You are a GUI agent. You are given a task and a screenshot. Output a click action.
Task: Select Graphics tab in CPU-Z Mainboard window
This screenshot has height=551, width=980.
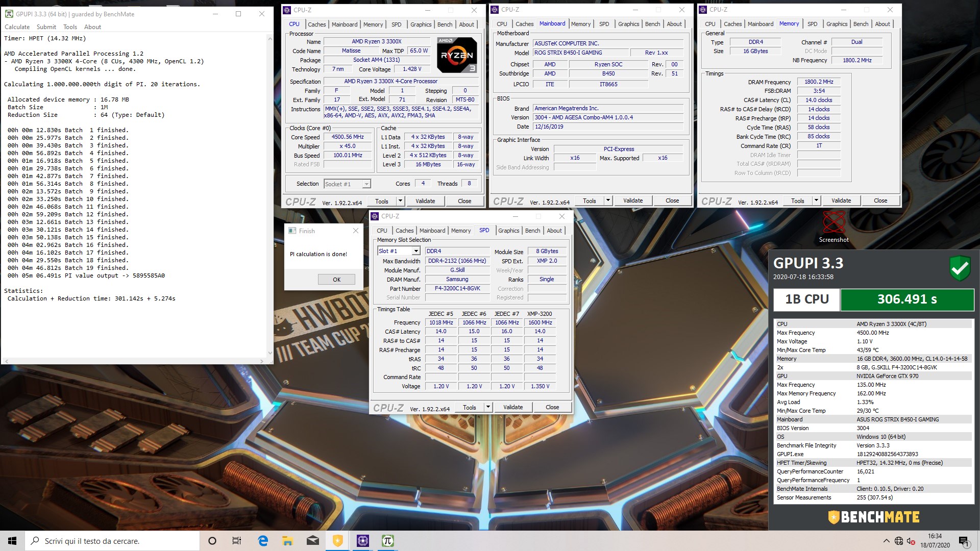628,24
